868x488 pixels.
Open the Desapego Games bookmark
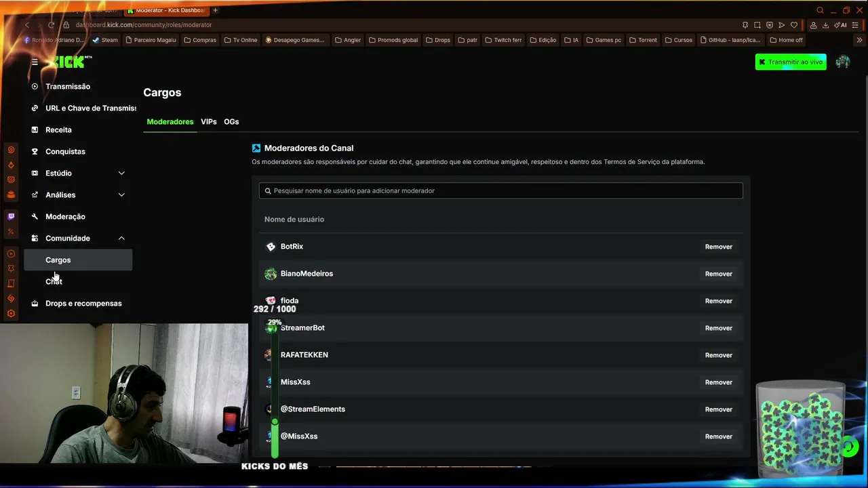[295, 40]
